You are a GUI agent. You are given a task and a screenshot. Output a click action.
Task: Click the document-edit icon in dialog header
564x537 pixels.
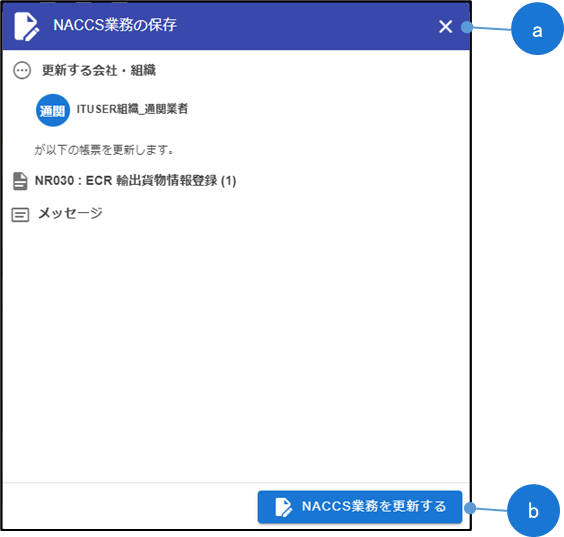26,26
